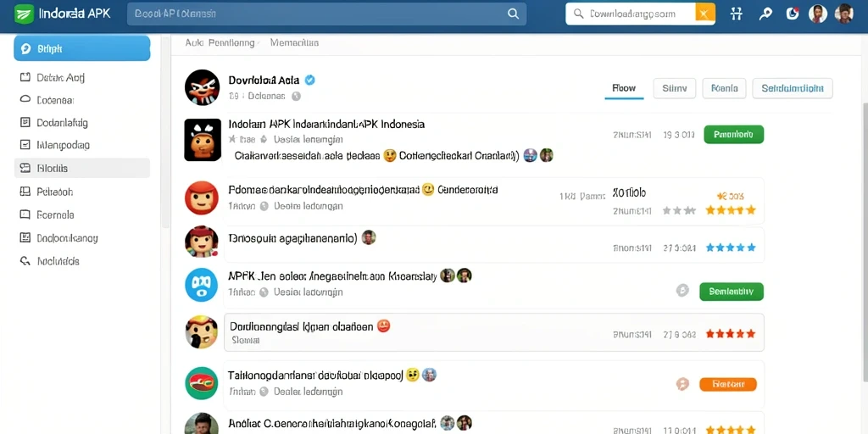Click the Slimv button

674,88
